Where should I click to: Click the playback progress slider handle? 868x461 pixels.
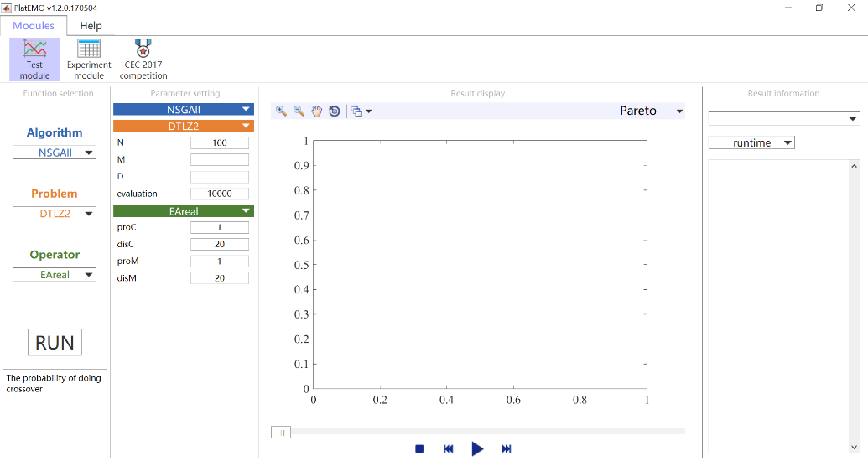coord(281,433)
